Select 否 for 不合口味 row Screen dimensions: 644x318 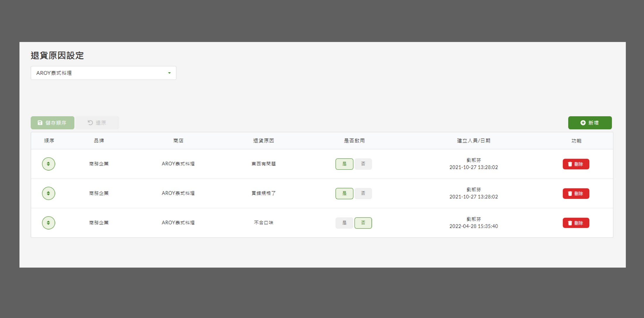363,223
